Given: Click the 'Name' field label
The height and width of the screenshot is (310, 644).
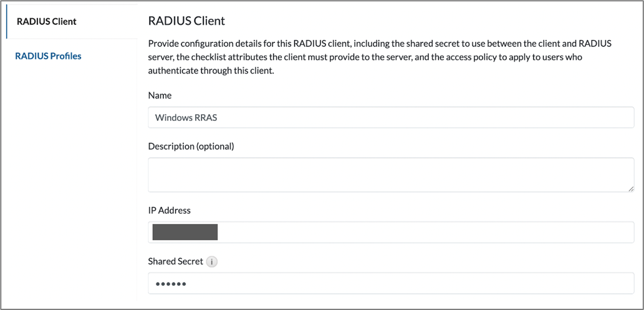Looking at the screenshot, I should pos(160,95).
